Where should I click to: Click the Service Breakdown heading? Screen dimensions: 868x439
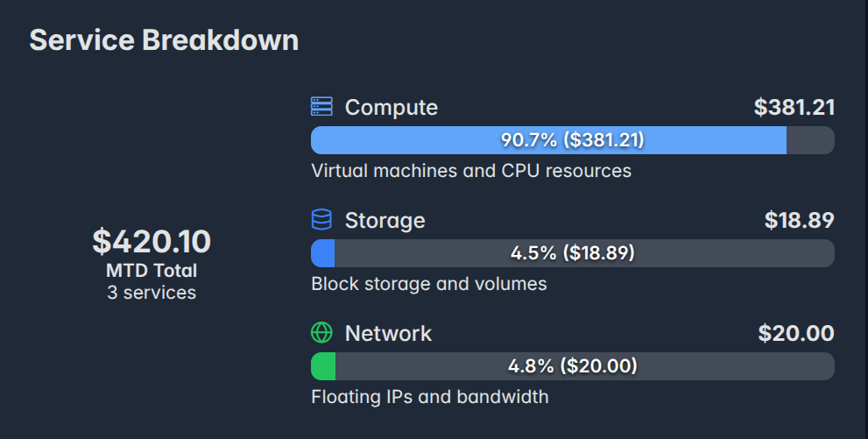click(x=164, y=40)
